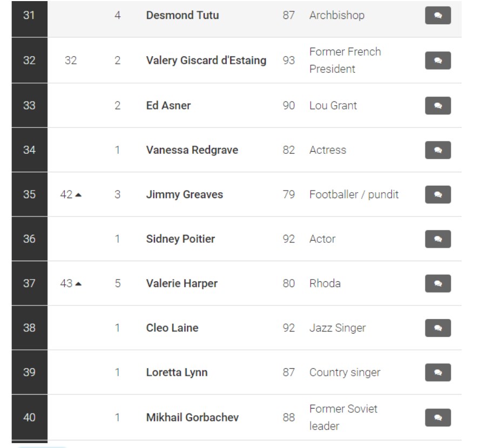This screenshot has height=448, width=480.
Task: Click the rank 36 number cell
Action: click(29, 239)
